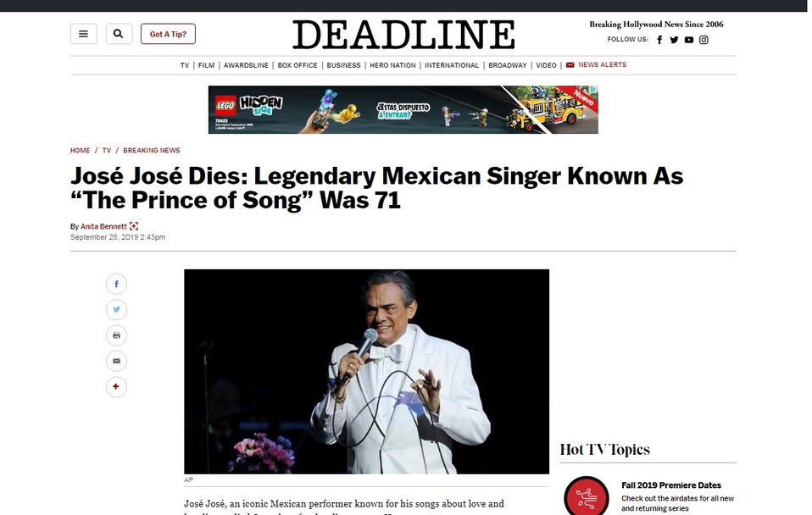Open Deadline's Facebook page icon in header
The height and width of the screenshot is (515, 812).
pyautogui.click(x=659, y=40)
